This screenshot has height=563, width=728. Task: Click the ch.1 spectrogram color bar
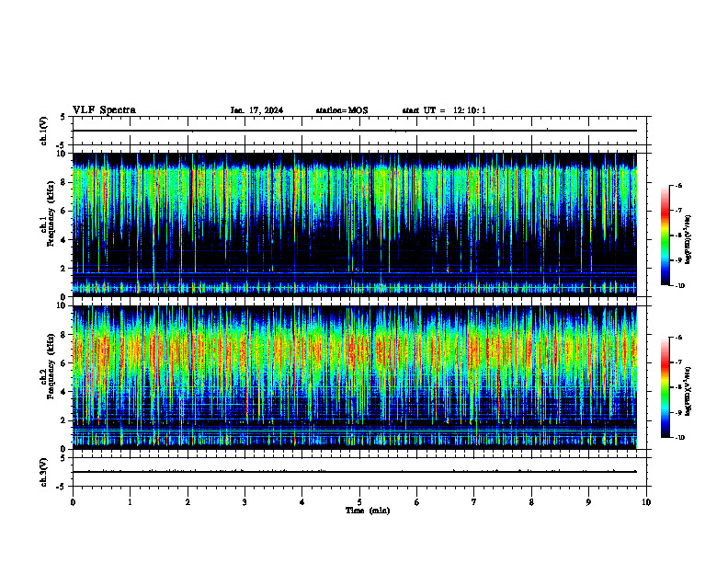pyautogui.click(x=665, y=236)
